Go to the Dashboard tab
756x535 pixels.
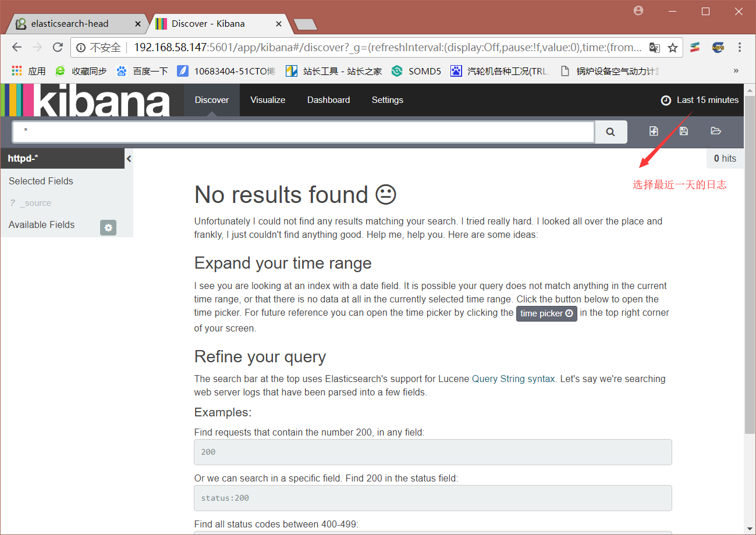pos(329,100)
